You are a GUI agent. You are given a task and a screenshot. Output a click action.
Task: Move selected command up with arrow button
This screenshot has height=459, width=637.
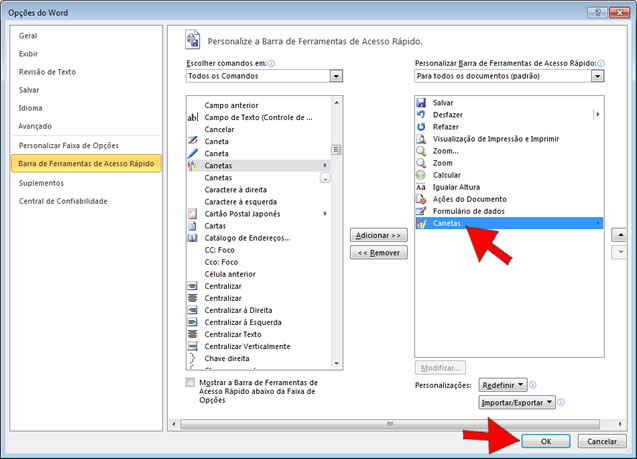click(x=620, y=235)
